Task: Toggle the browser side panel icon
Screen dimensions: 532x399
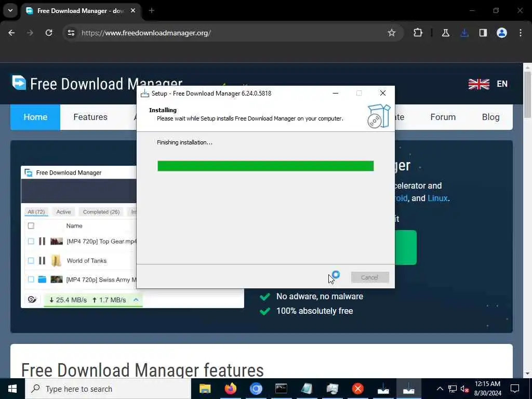Action: click(x=483, y=33)
